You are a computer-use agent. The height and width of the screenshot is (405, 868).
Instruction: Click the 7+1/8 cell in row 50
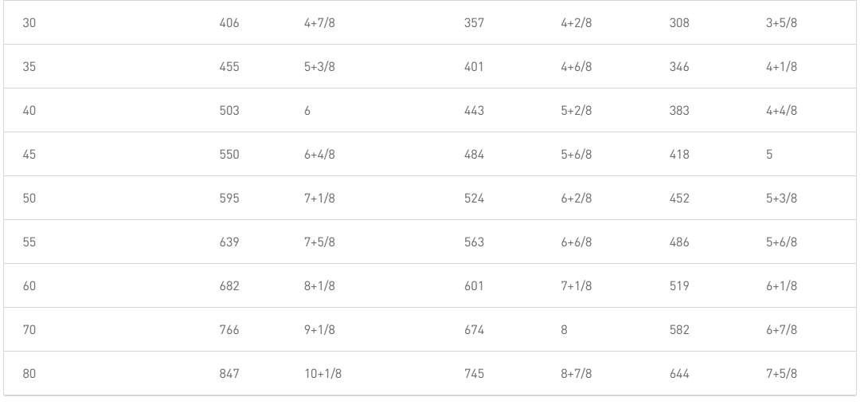point(319,199)
